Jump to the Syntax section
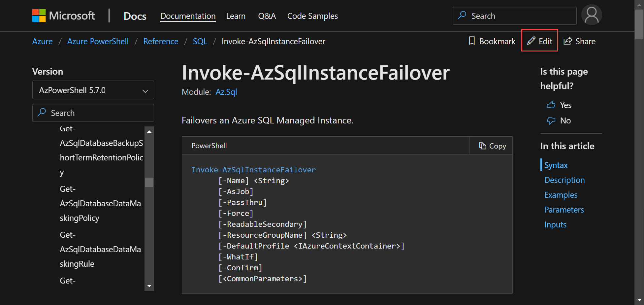644x305 pixels. tap(556, 165)
